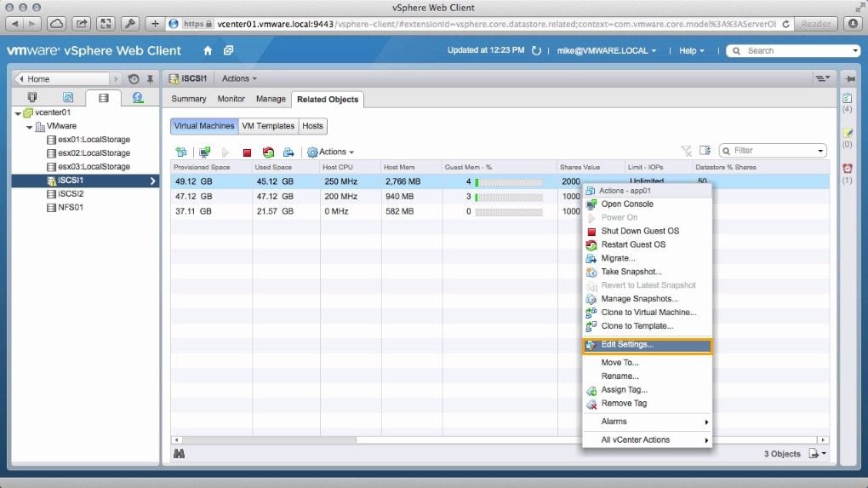
Task: Switch to the Summary tab
Action: pos(189,99)
